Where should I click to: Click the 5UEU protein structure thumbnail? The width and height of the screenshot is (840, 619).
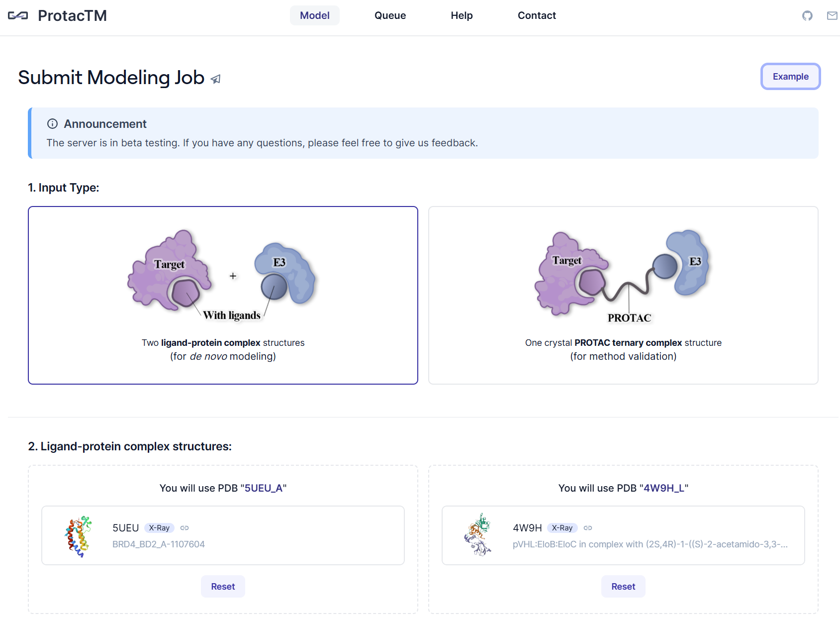point(78,536)
